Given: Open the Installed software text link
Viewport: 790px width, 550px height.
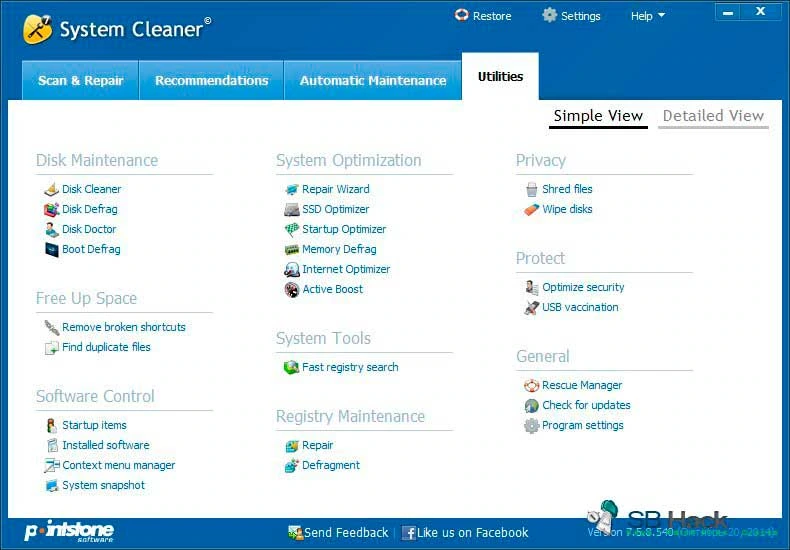Looking at the screenshot, I should 106,445.
